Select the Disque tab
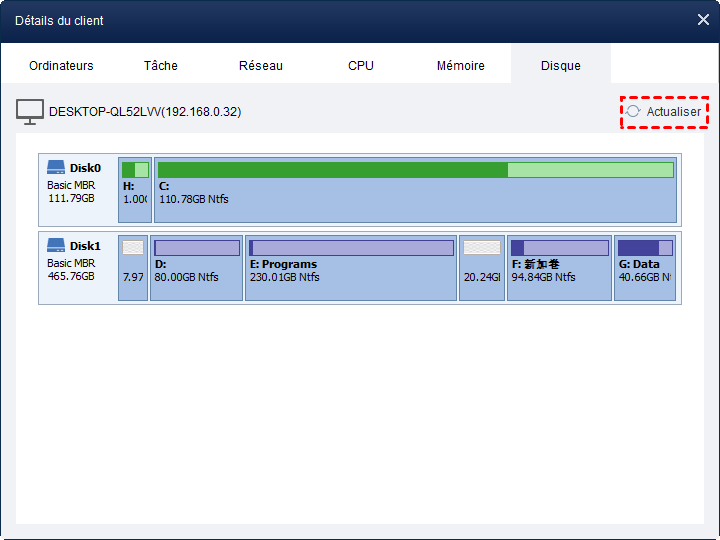Viewport: 720px width, 540px height. (561, 66)
